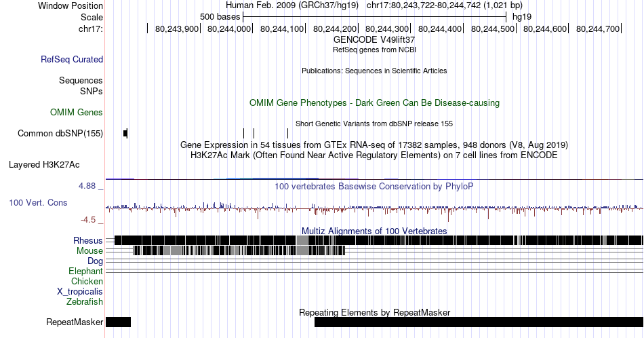Viewport: 644px width, 338px height.
Task: Click Repeating Elements by RepeatMasker title
Action: [x=374, y=312]
